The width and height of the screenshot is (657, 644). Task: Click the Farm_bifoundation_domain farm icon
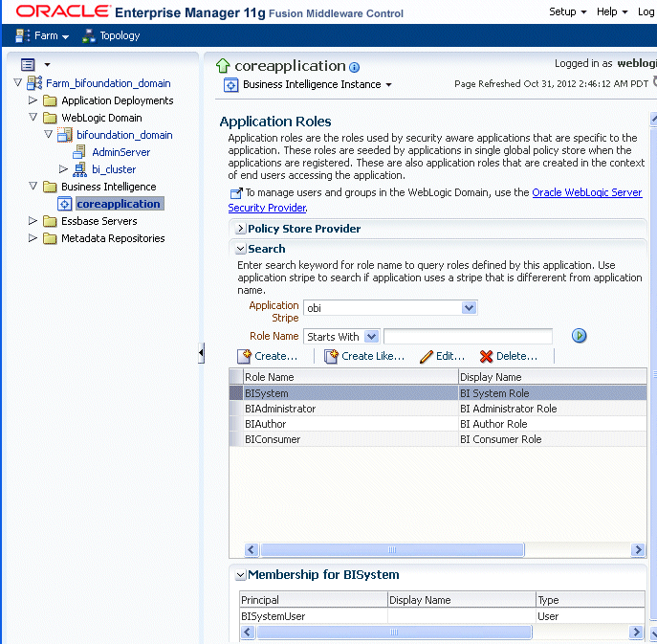pos(34,83)
